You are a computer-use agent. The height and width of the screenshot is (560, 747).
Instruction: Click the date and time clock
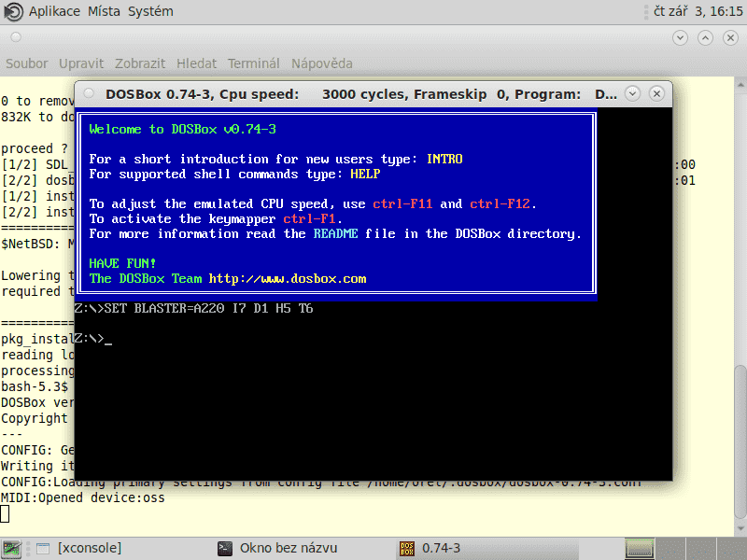pos(698,11)
